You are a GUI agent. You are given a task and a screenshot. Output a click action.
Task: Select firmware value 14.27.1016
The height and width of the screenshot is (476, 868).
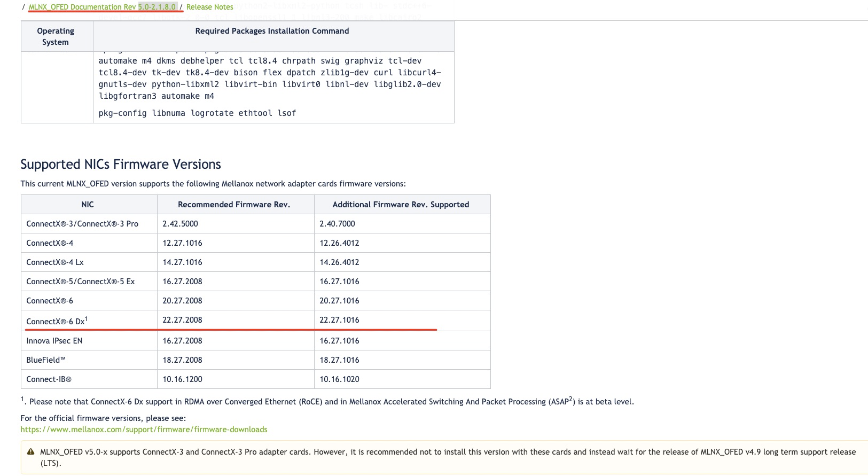pyautogui.click(x=182, y=262)
